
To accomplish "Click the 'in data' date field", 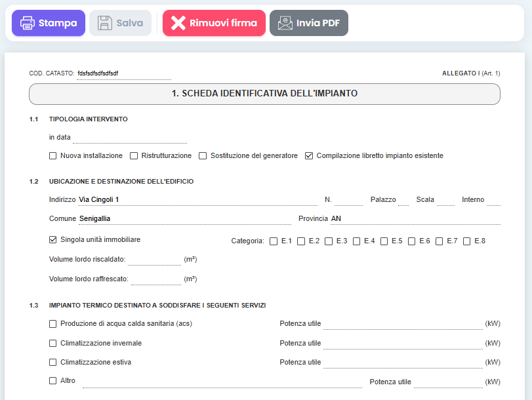I will [x=130, y=138].
